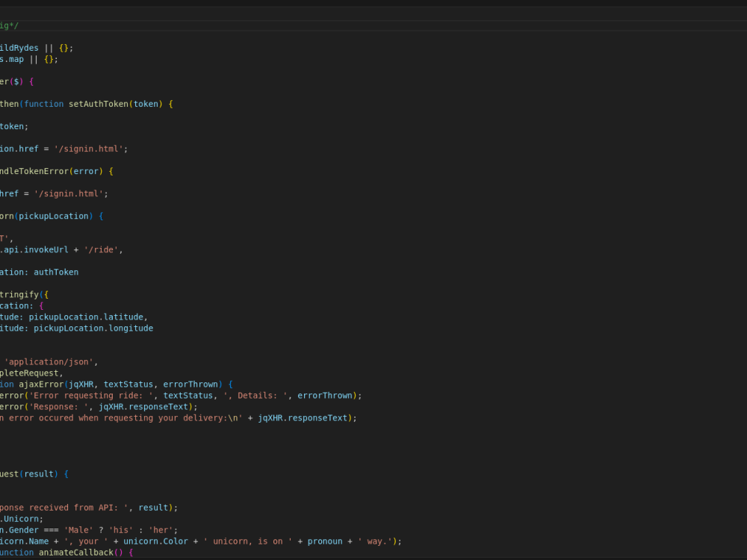Click 'ponse received from API: ' string

pyautogui.click(x=64, y=508)
